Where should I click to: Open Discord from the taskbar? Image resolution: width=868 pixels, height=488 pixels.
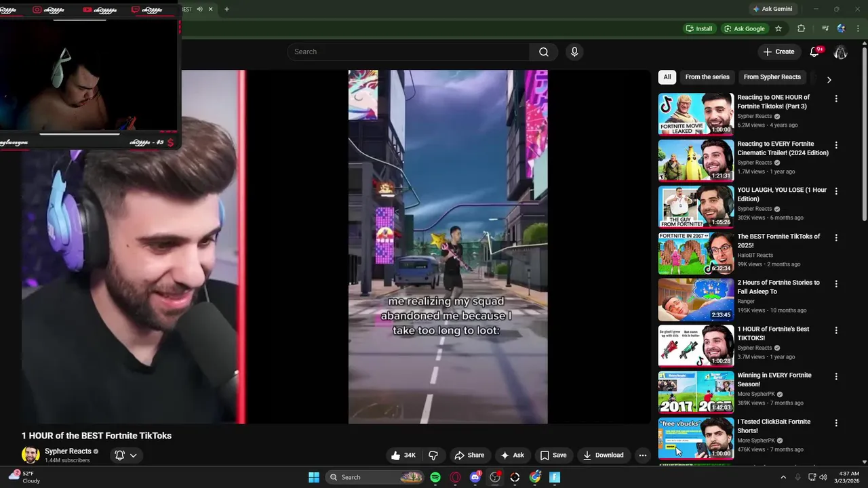point(475,477)
